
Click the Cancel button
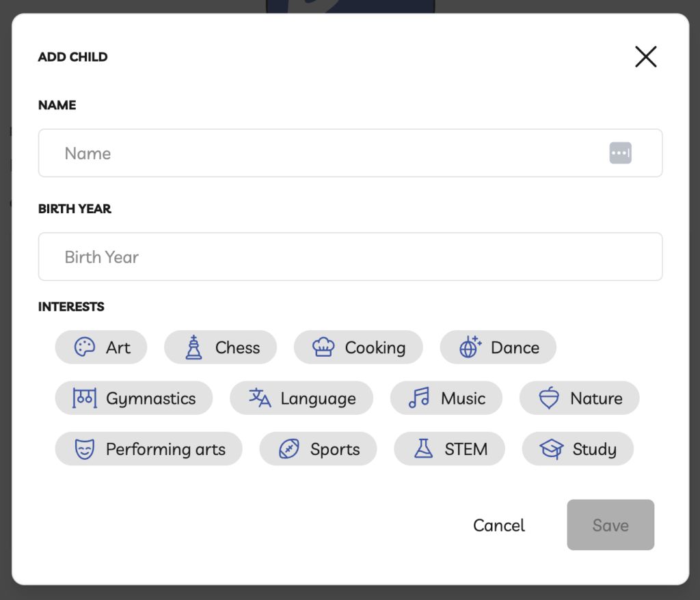click(498, 525)
